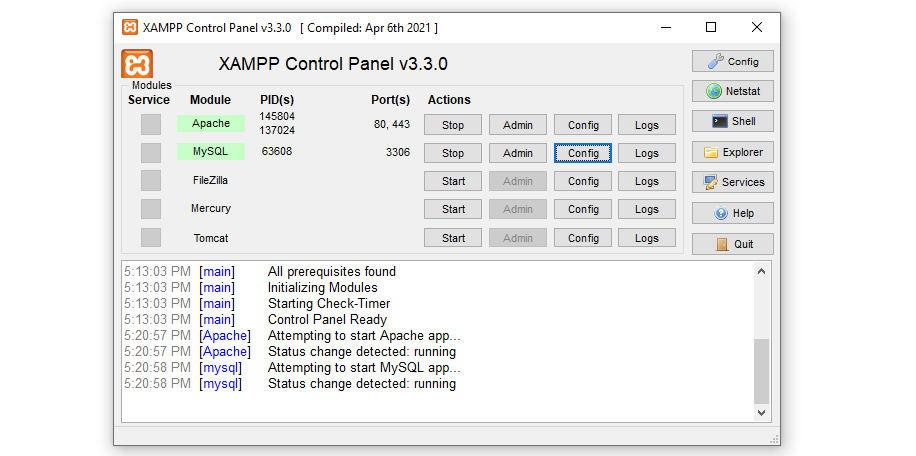This screenshot has height=456, width=916.
Task: Open Mercury Config options
Action: pos(583,209)
